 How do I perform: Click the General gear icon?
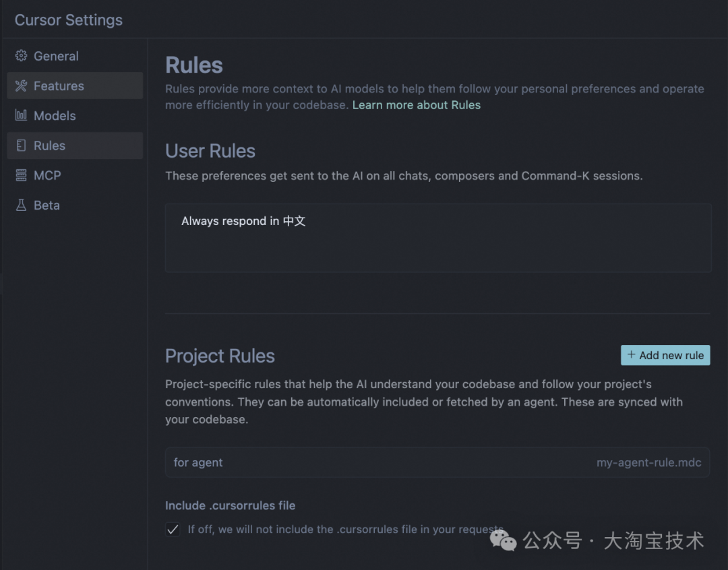pos(21,56)
